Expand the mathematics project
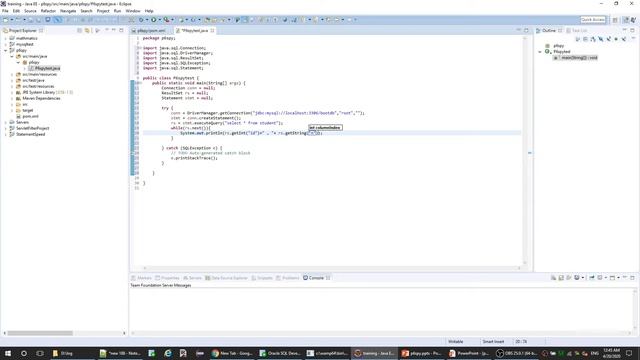 click(6, 38)
